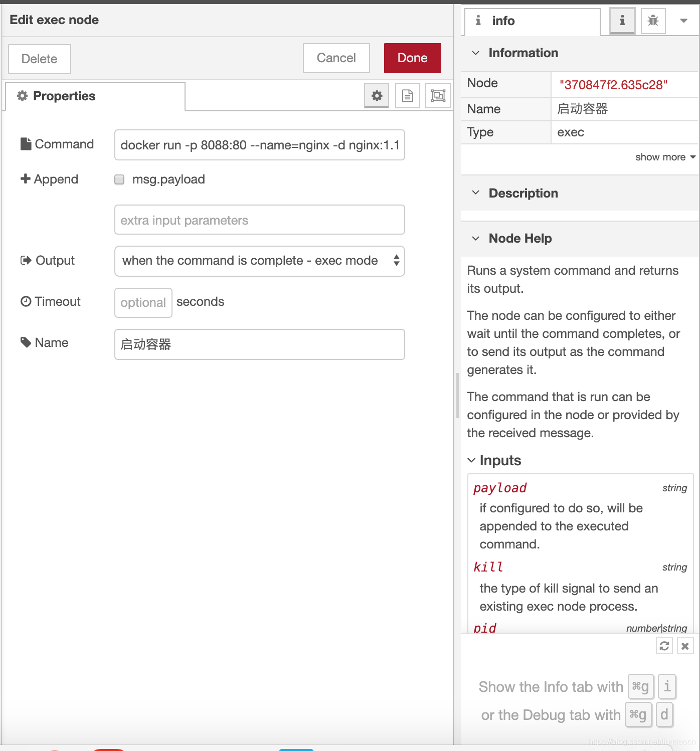Open node description document icon
Image resolution: width=700 pixels, height=751 pixels.
click(x=408, y=96)
